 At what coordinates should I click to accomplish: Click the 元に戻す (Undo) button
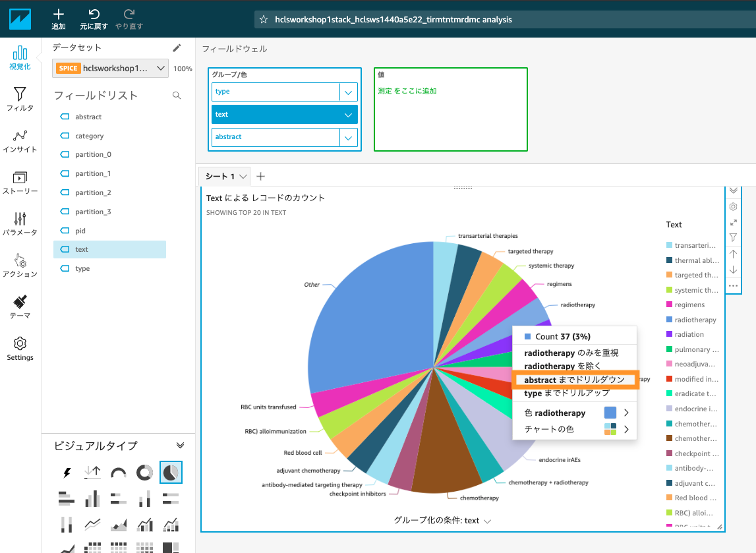pos(94,19)
